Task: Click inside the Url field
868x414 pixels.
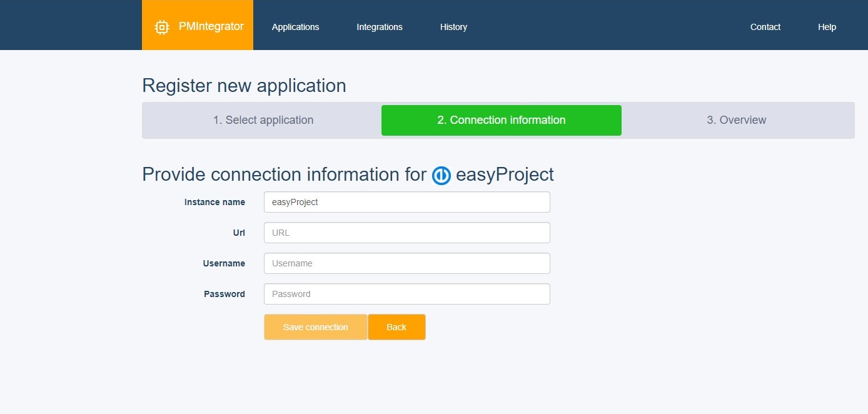Action: coord(406,232)
